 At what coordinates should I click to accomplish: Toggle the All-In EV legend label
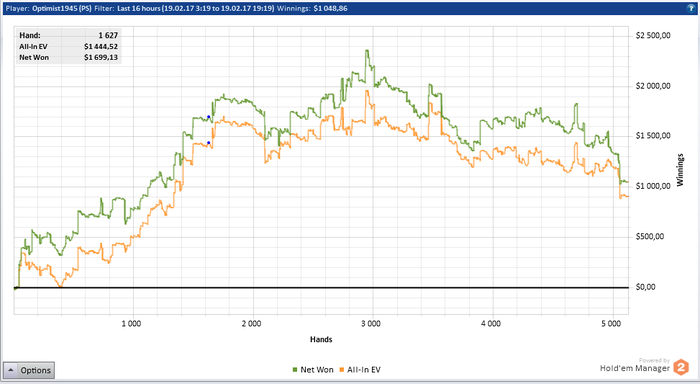(364, 370)
